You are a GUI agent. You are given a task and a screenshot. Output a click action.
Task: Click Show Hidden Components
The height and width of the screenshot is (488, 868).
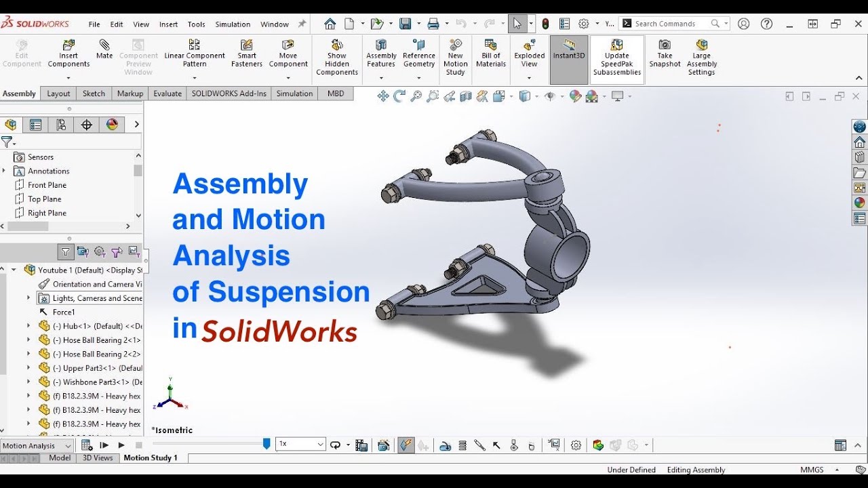tap(337, 57)
